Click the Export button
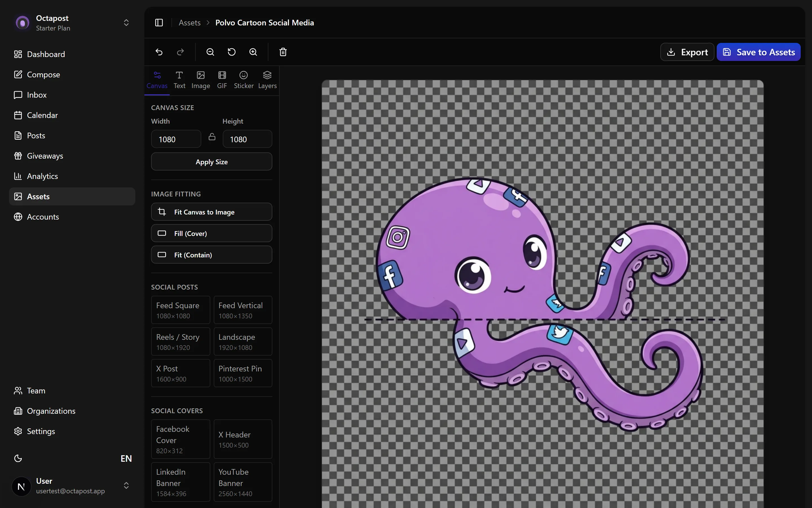This screenshot has height=508, width=812. (687, 52)
